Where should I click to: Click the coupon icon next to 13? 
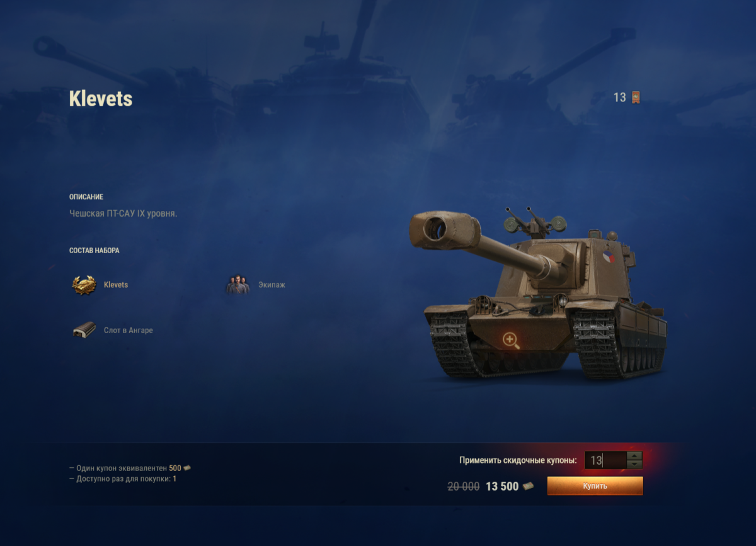pos(636,98)
